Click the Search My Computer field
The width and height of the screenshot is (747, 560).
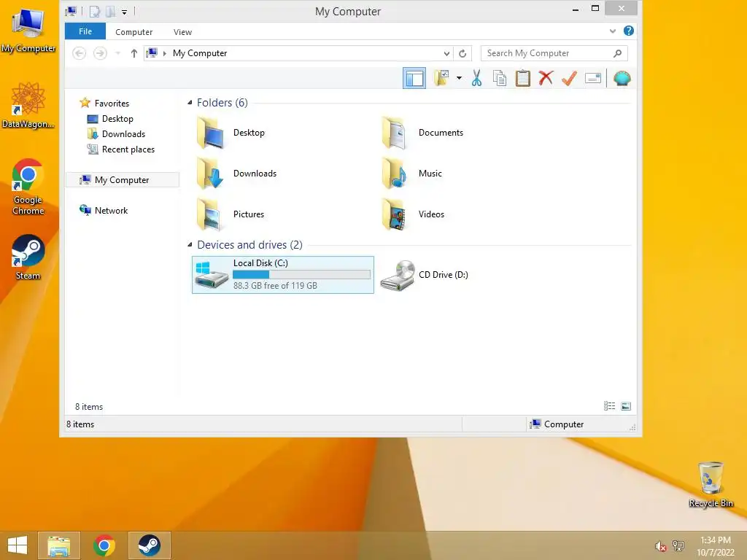pos(554,53)
